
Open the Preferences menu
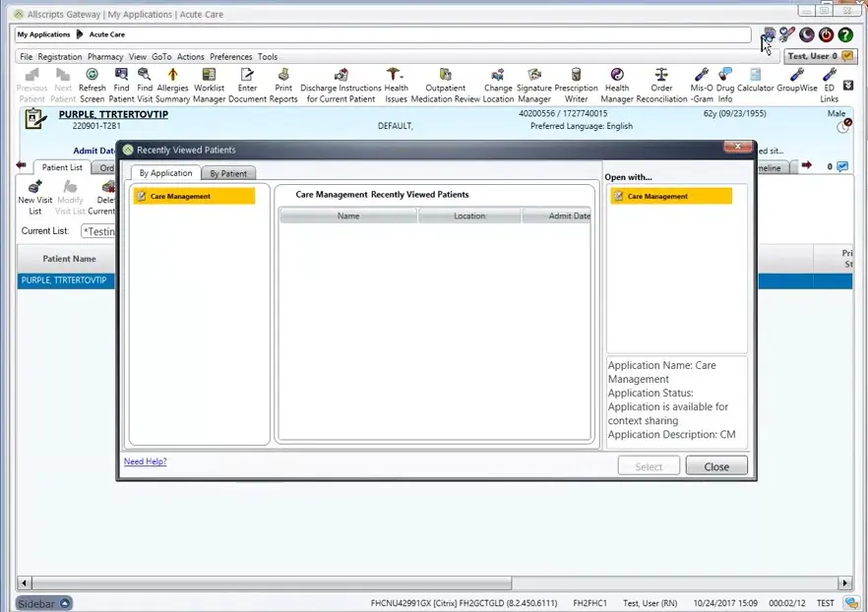coord(230,56)
